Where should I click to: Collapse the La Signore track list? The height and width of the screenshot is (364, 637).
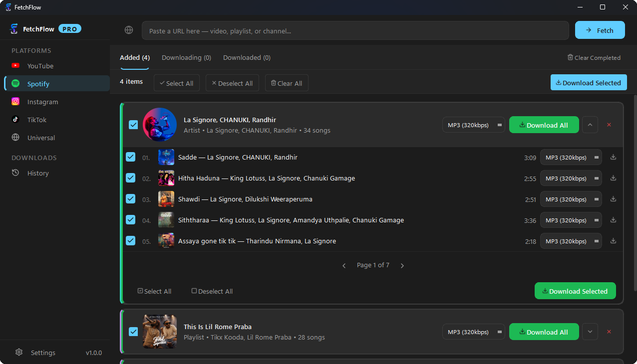[x=590, y=125]
